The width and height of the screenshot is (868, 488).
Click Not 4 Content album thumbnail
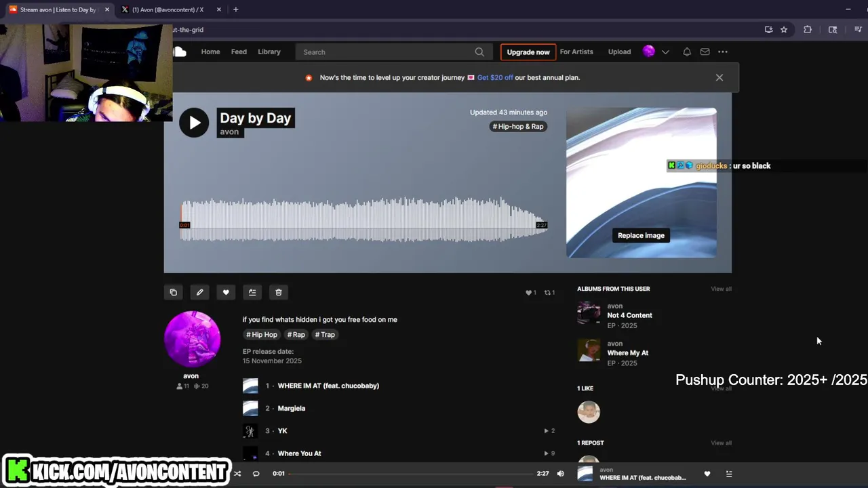point(589,312)
